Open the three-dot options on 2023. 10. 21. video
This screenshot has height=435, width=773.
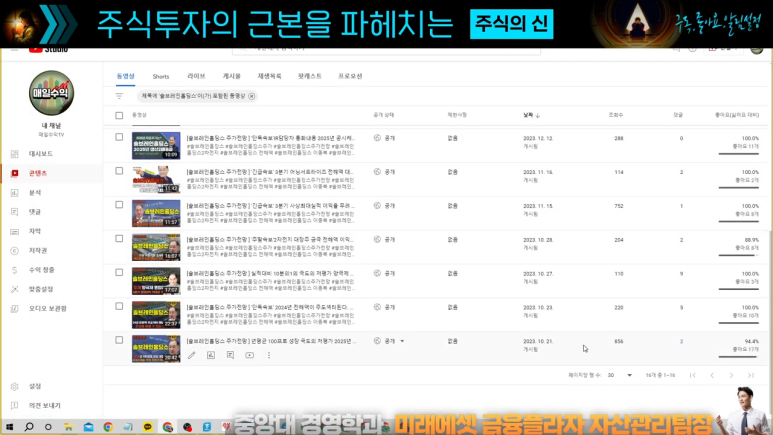pos(269,355)
